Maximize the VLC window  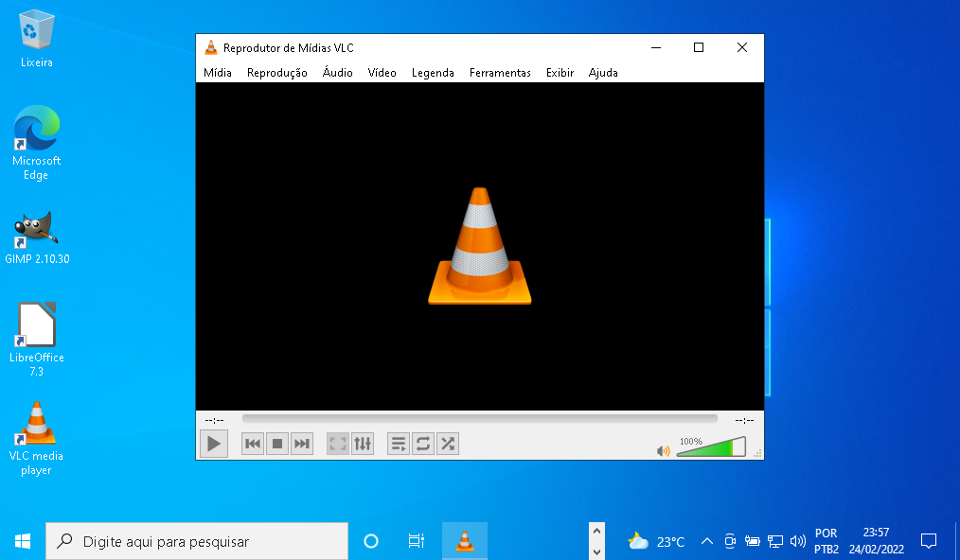699,47
